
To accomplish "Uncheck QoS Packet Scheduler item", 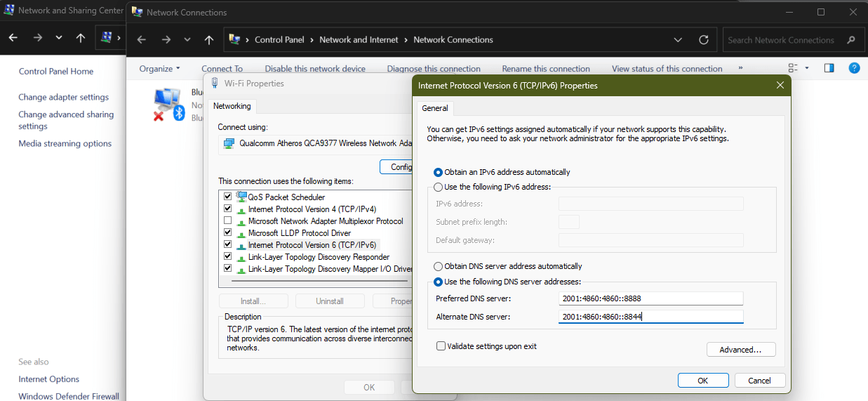I will click(x=227, y=197).
